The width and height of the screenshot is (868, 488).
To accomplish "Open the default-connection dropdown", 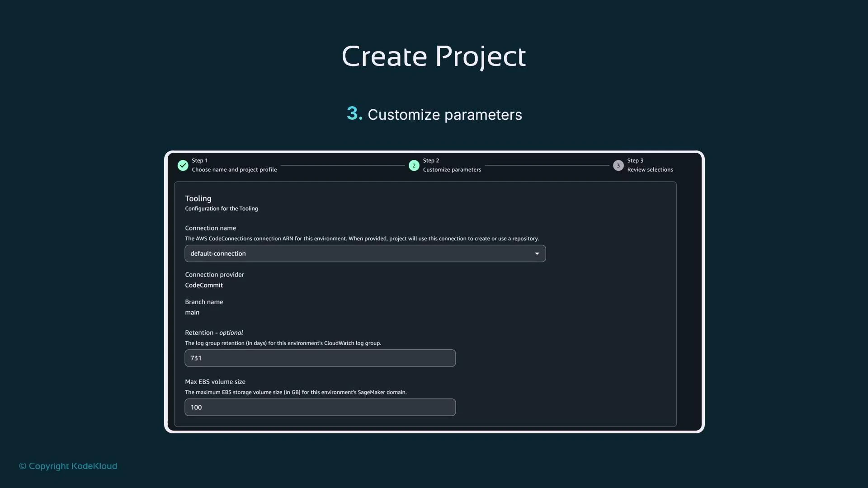I will click(365, 253).
